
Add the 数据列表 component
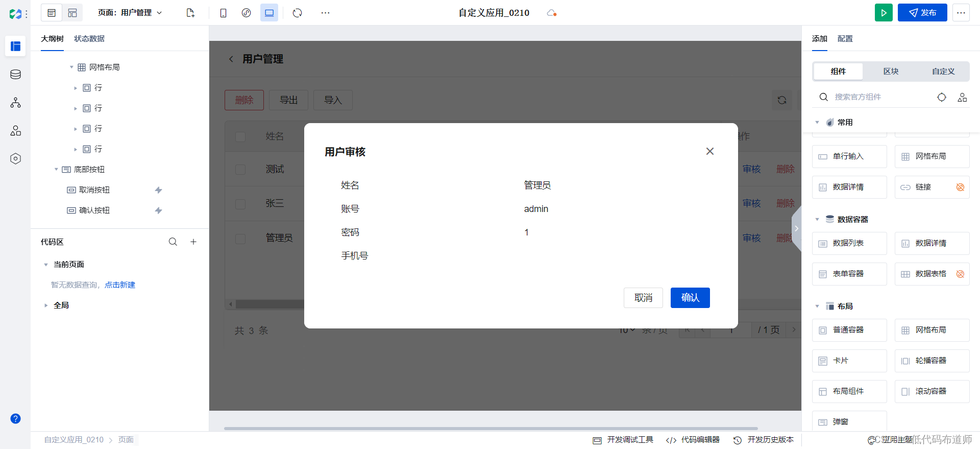(849, 243)
